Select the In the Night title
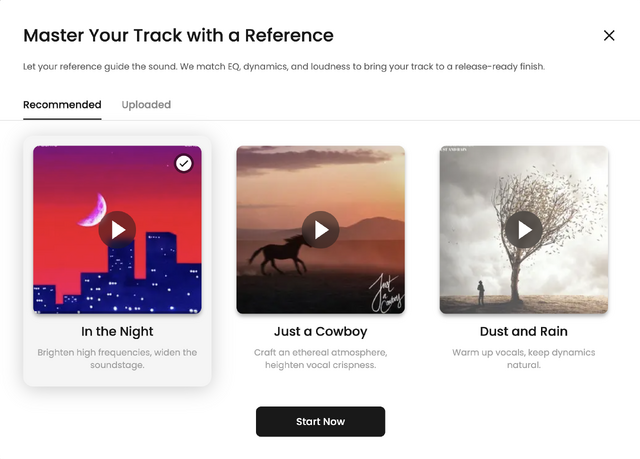The height and width of the screenshot is (459, 640). (117, 331)
